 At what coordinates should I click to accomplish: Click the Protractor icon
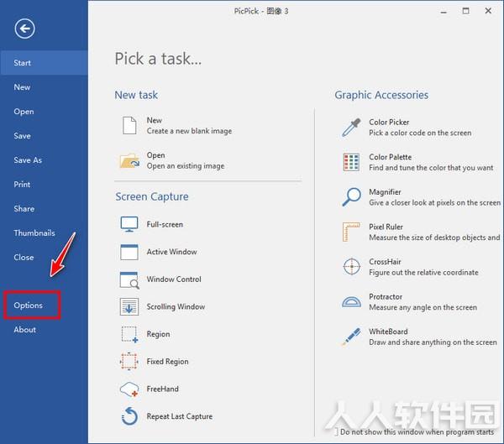point(351,302)
